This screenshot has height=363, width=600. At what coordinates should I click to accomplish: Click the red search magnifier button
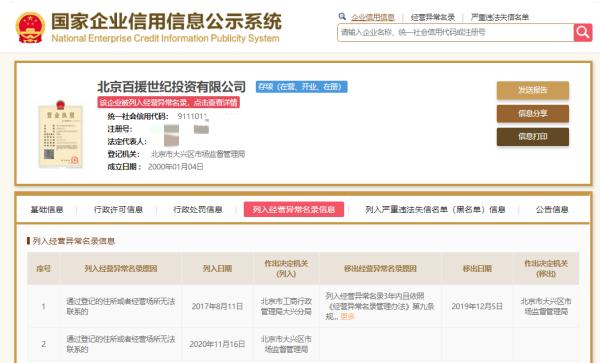click(x=583, y=33)
